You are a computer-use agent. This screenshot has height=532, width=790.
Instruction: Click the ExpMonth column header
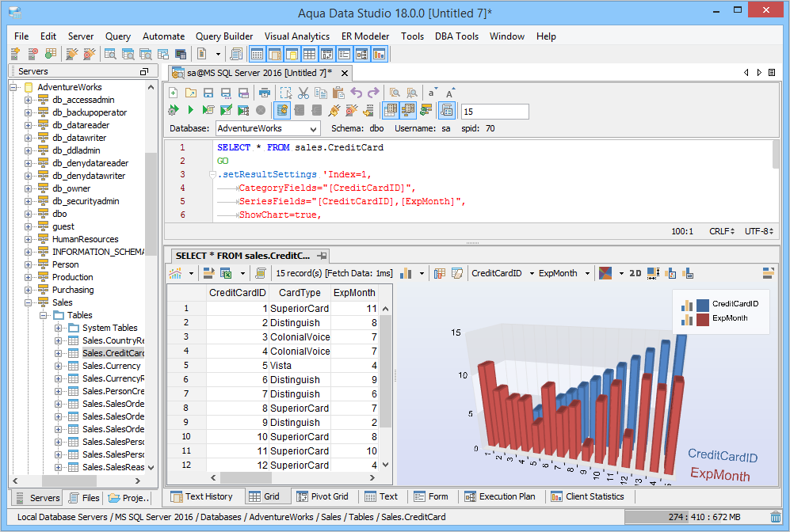click(354, 293)
